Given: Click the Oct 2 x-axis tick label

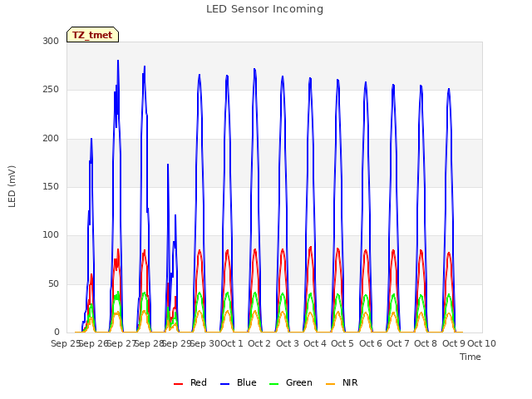Looking at the screenshot, I should [x=259, y=343].
